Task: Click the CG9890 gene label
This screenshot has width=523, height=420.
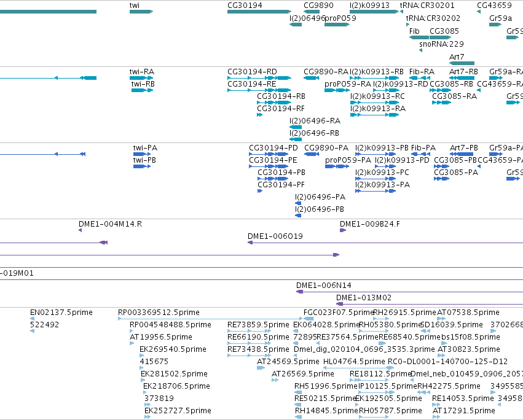Action: (318, 6)
